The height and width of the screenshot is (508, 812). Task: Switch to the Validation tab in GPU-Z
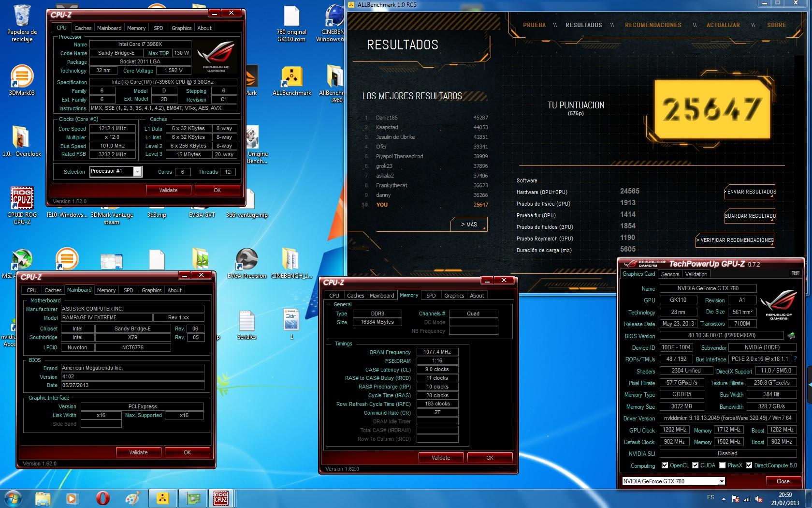(x=696, y=274)
